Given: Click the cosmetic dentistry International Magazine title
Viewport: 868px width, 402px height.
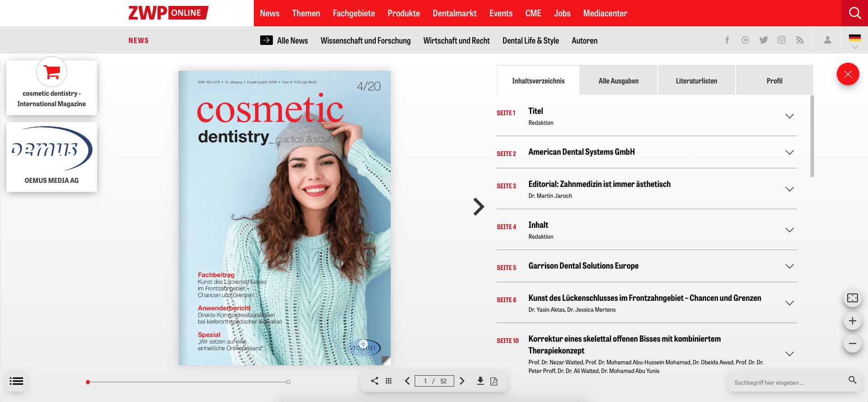Looking at the screenshot, I should pyautogui.click(x=52, y=98).
